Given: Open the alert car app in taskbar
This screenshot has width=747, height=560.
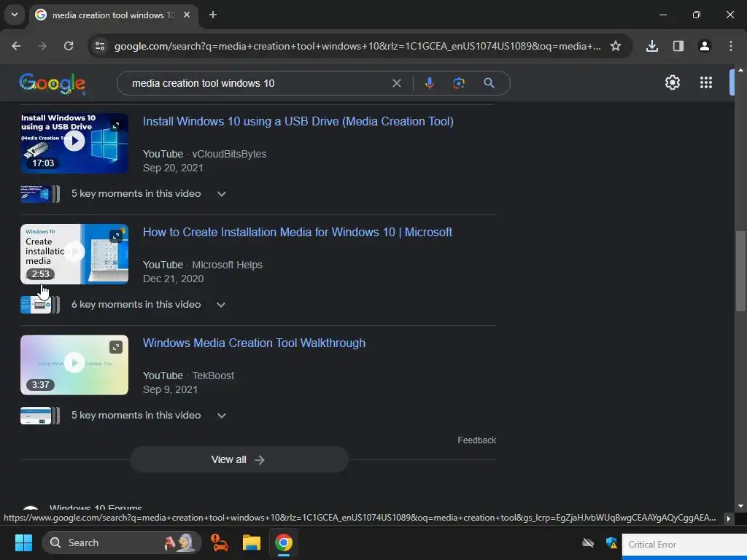Looking at the screenshot, I should (219, 542).
